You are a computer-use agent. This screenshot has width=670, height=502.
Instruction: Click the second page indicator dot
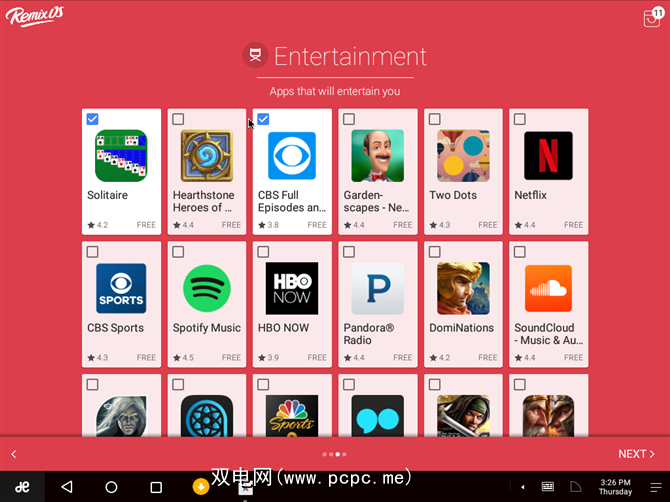(331, 454)
